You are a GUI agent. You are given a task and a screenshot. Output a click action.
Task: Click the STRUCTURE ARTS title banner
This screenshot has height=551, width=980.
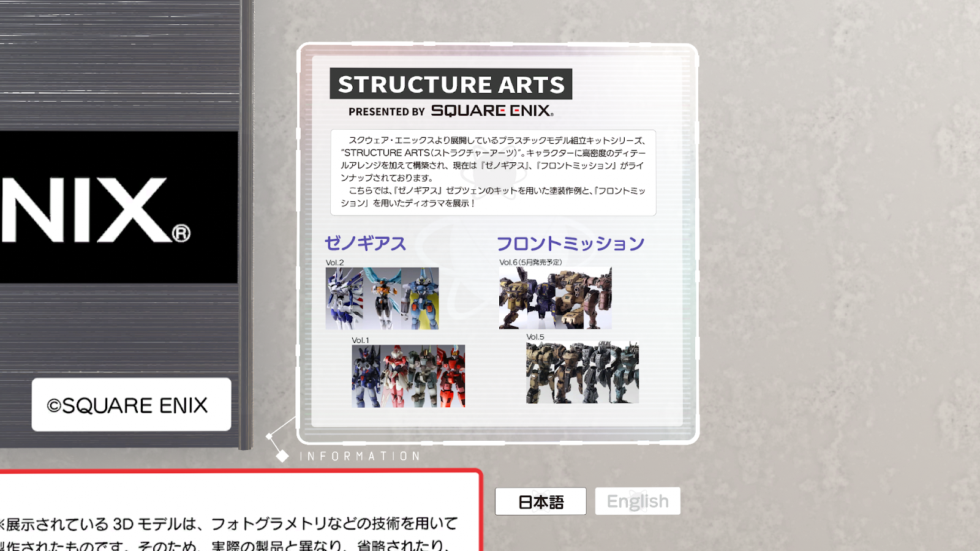tap(451, 84)
